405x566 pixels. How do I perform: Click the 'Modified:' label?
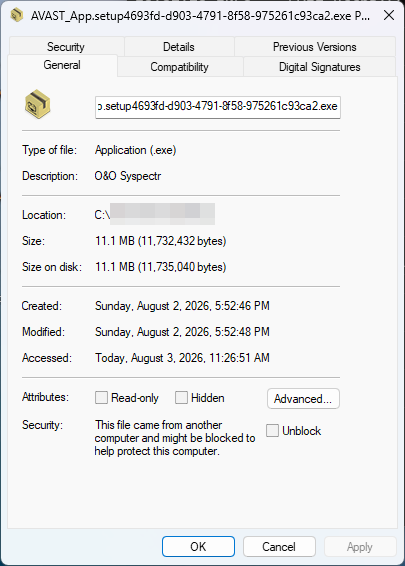[x=43, y=332]
